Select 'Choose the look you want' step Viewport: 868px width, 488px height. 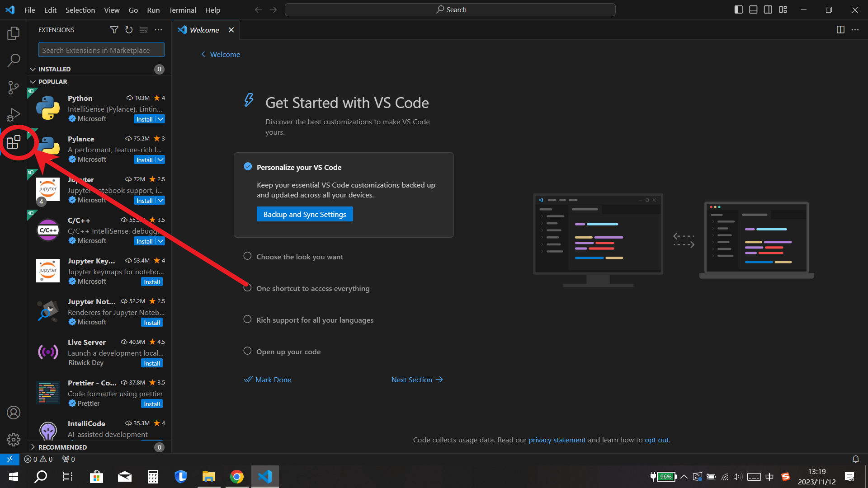click(300, 257)
